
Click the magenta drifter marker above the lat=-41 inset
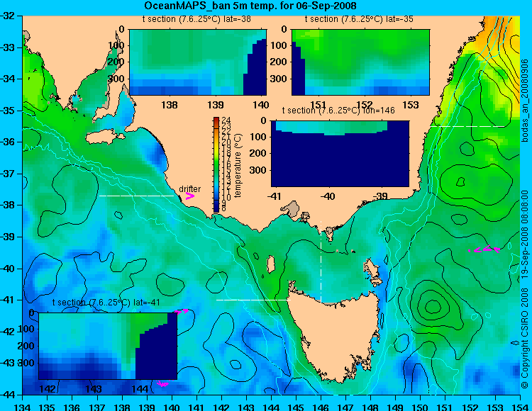181,311
